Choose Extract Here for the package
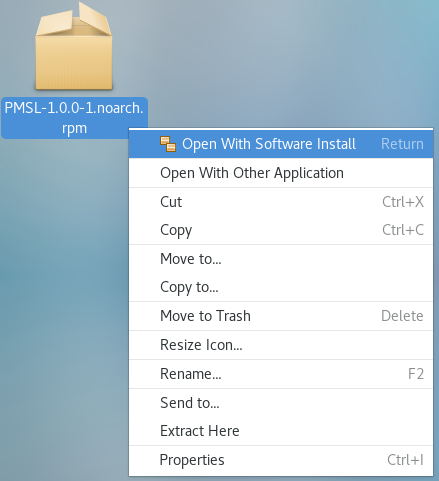Screen dimensions: 439x481 (281, 431)
